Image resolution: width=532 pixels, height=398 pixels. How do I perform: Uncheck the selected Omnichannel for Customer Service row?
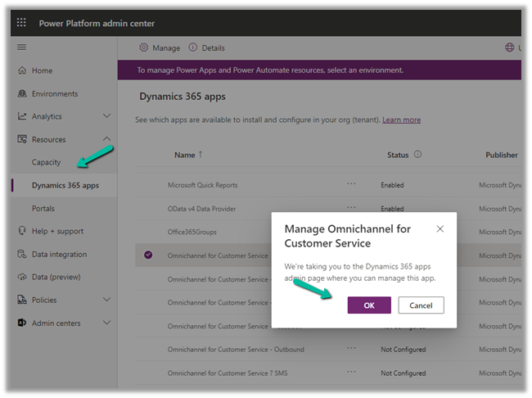[148, 256]
